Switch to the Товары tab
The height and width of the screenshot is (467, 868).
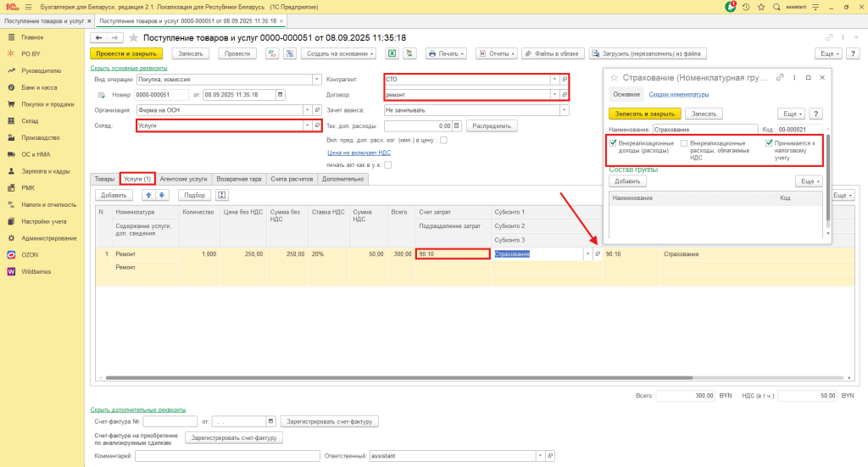point(104,179)
